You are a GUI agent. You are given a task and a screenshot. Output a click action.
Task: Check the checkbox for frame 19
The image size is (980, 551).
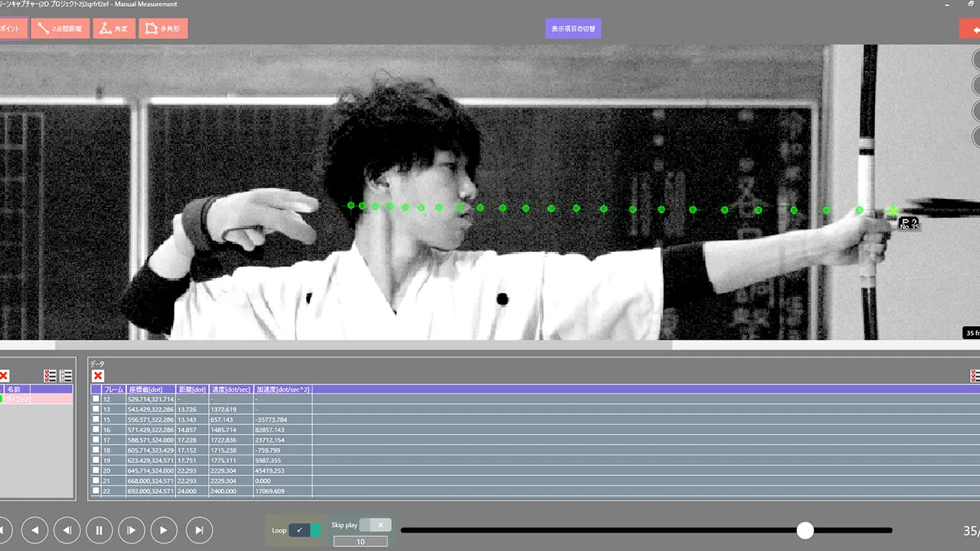click(96, 460)
